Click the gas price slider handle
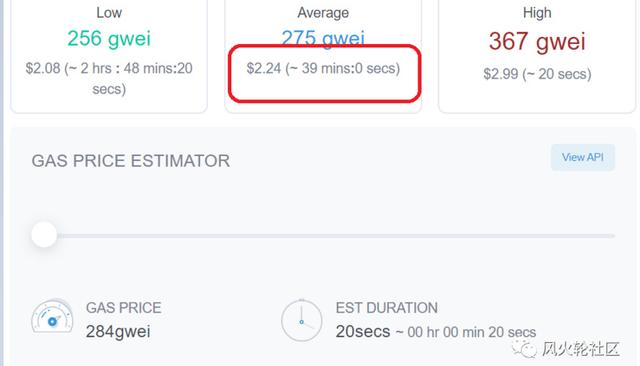This screenshot has width=640, height=366. 44,235
